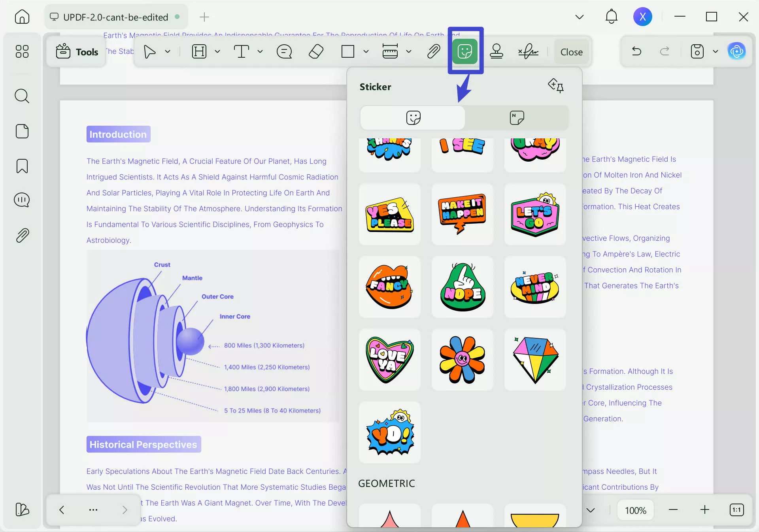
Task: Select the Comment annotation tool
Action: pyautogui.click(x=283, y=51)
